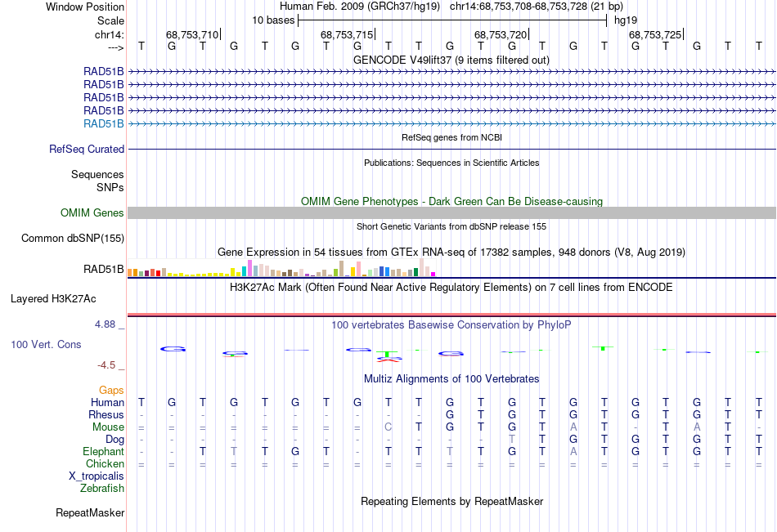Click the RepeatMasker track label
The image size is (777, 532).
90,513
